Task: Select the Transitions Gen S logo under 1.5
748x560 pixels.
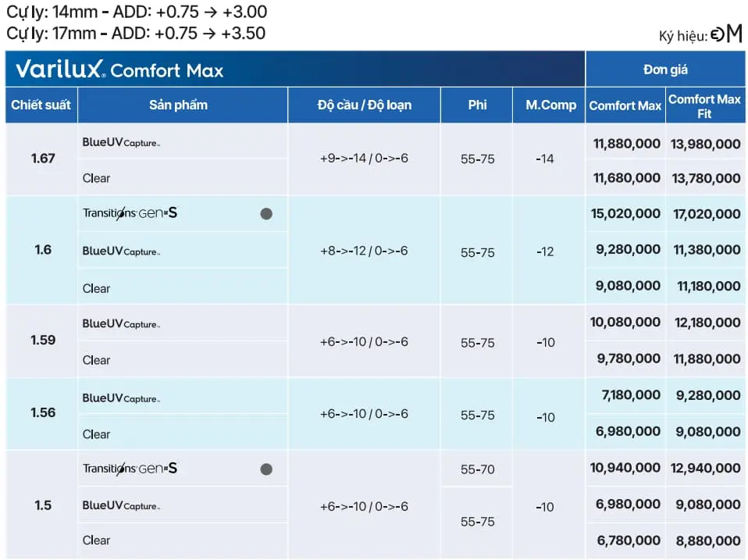Action: (x=130, y=469)
